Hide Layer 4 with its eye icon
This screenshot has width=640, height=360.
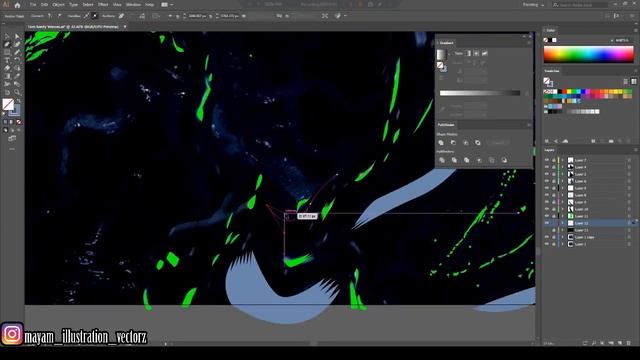click(x=547, y=167)
